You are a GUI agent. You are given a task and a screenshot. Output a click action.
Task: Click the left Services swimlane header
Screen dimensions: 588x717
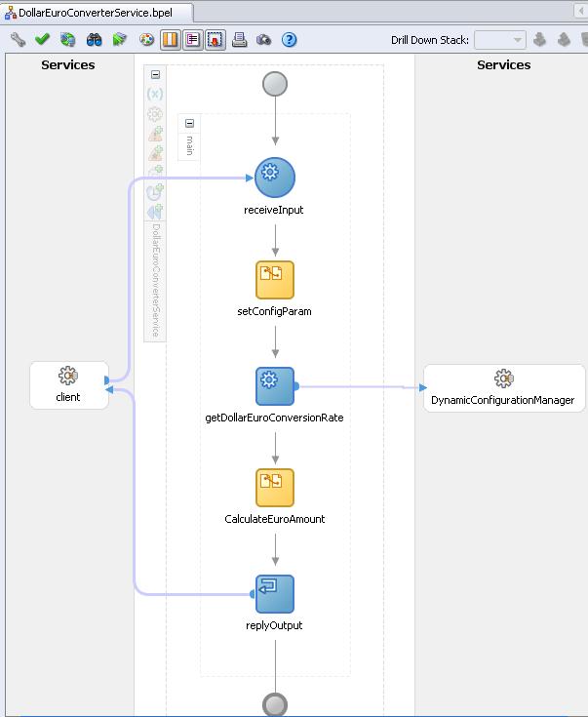[x=68, y=65]
